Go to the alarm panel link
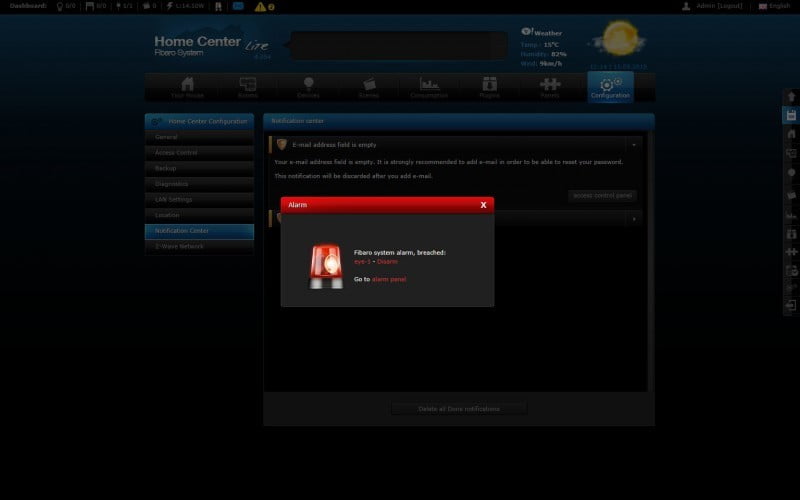800x500 pixels. tap(389, 279)
